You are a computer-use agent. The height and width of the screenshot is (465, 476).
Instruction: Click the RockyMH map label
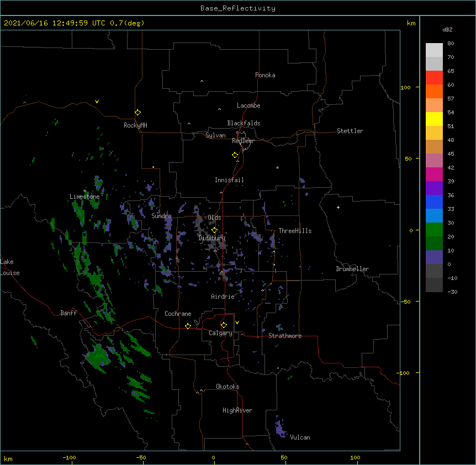(135, 125)
